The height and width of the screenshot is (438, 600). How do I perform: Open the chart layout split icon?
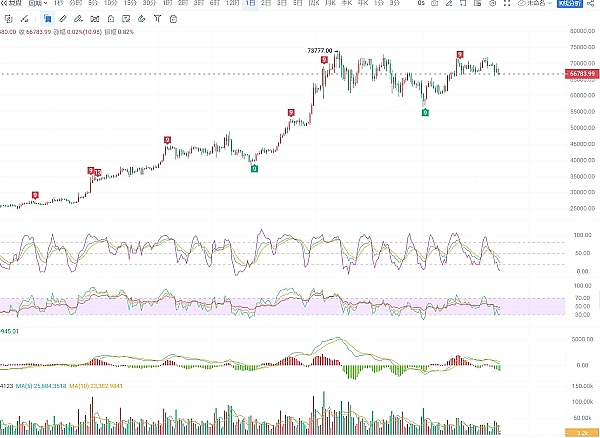pyautogui.click(x=463, y=3)
